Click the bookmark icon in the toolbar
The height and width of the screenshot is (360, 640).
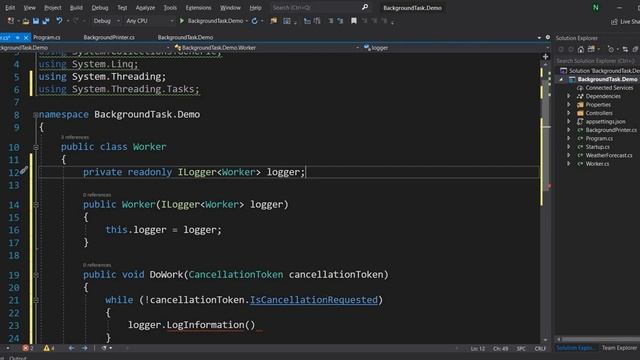353,21
